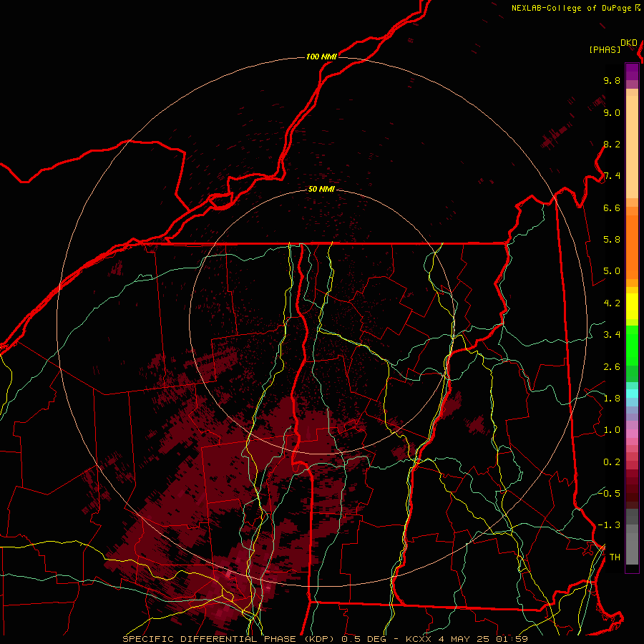Pick the cyan band beside the 1.8 label
This screenshot has width=644, height=644.
click(x=632, y=394)
